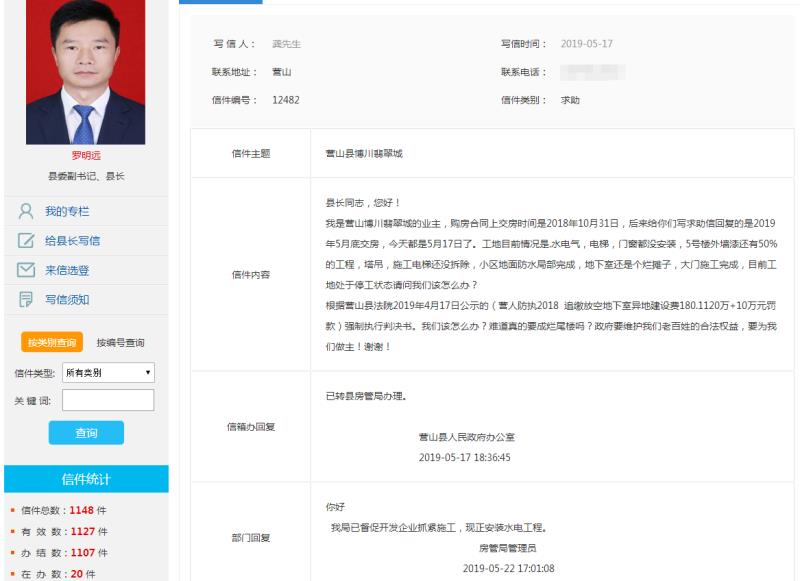Switch to the 按编号查询 tab
The width and height of the screenshot is (800, 581).
click(x=120, y=343)
